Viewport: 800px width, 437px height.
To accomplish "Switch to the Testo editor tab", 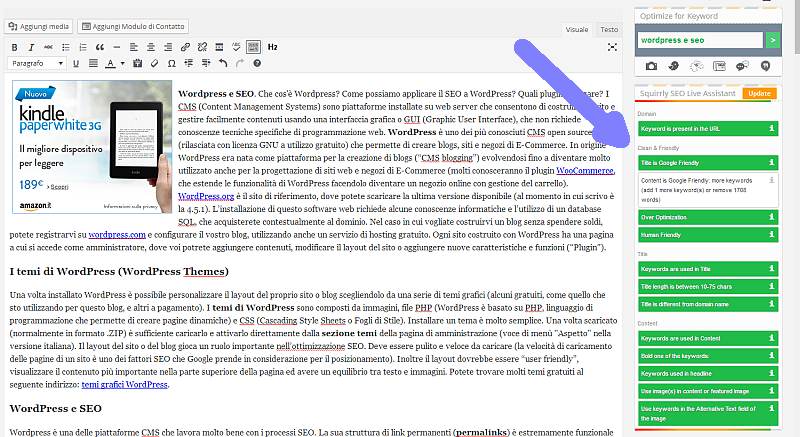I will tap(609, 30).
